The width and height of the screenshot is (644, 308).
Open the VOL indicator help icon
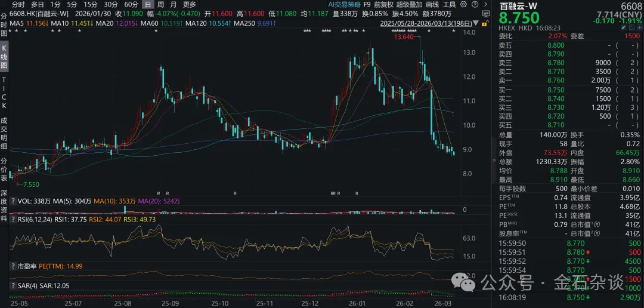coord(13,202)
